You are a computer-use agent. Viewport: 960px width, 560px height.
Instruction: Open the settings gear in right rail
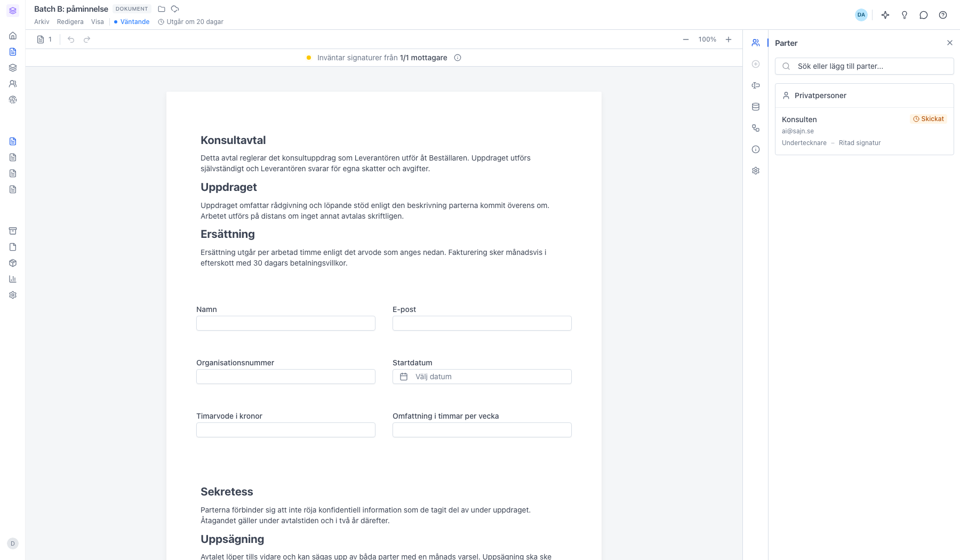point(756,171)
